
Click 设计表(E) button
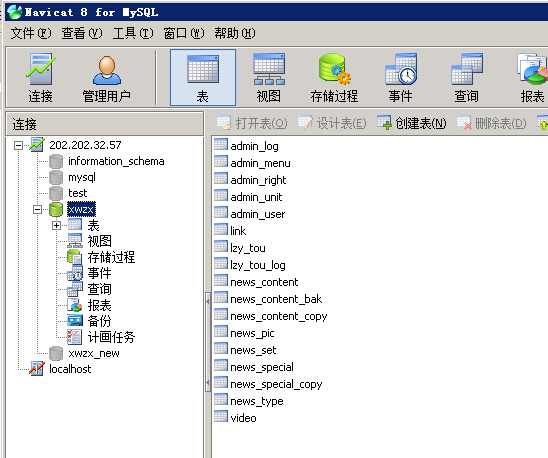click(x=332, y=123)
